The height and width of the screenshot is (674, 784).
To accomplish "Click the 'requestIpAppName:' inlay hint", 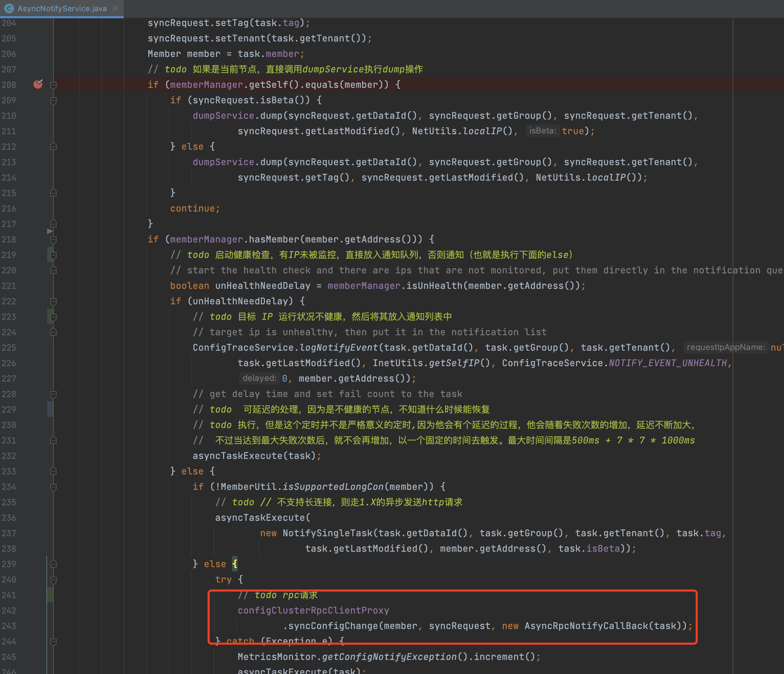I will point(726,347).
